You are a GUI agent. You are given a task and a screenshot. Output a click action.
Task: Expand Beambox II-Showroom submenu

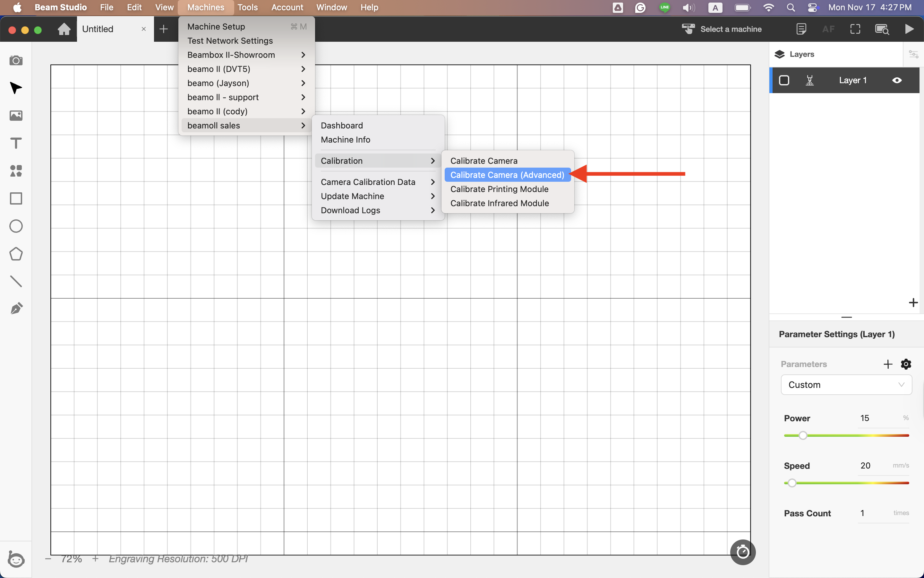click(x=246, y=55)
